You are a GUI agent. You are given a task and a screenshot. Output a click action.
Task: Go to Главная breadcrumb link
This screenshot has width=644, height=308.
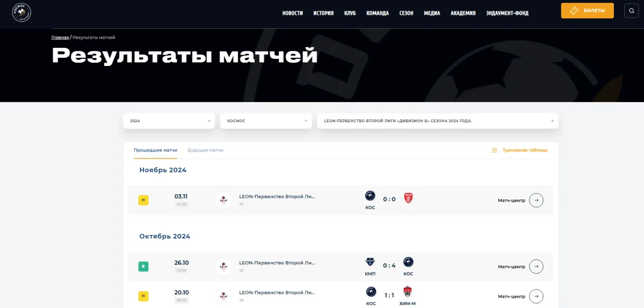(60, 38)
